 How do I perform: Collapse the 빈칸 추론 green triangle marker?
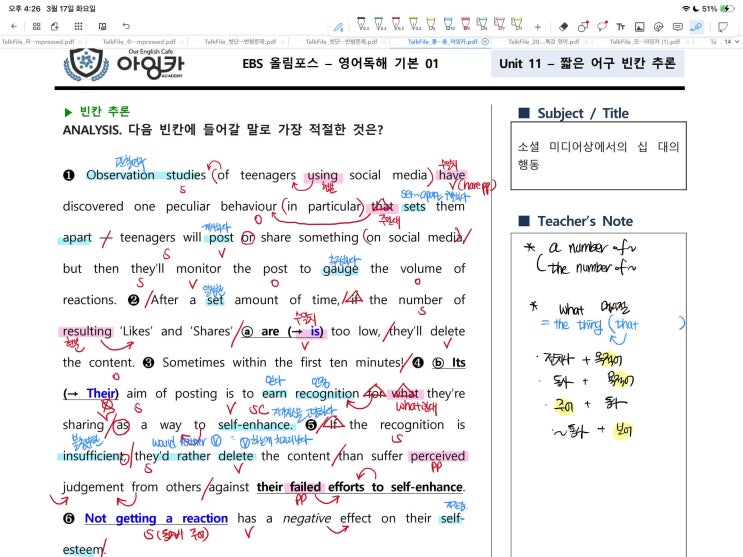point(68,112)
